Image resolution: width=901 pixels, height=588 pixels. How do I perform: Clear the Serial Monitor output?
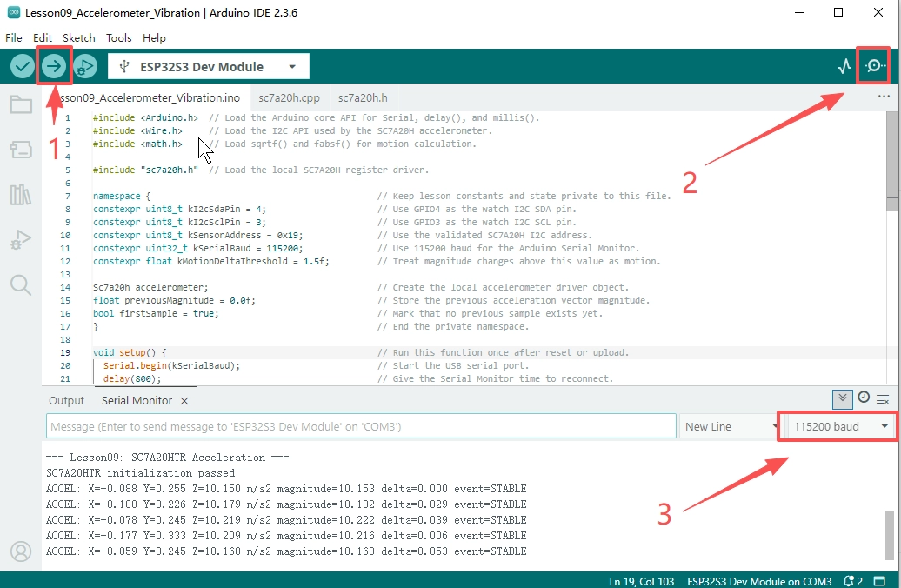tap(884, 399)
